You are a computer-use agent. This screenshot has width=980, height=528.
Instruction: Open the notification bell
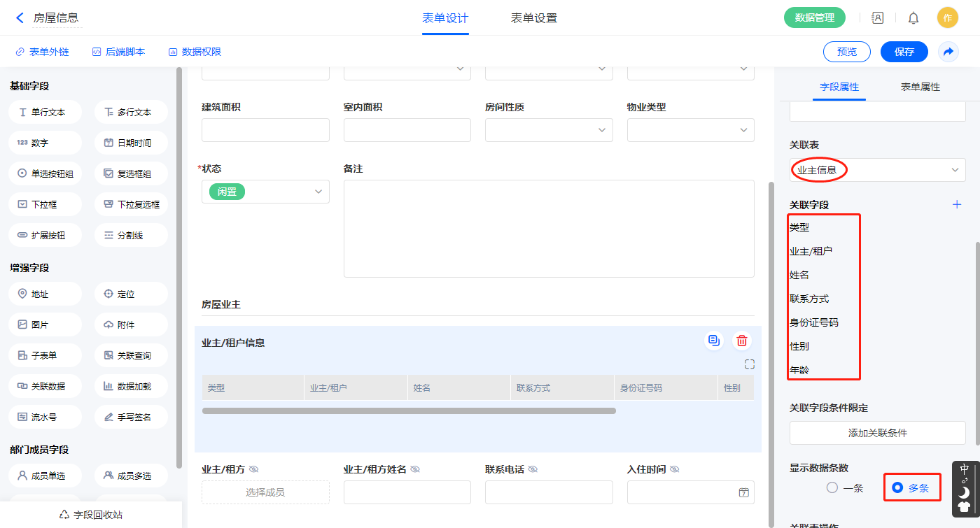913,18
